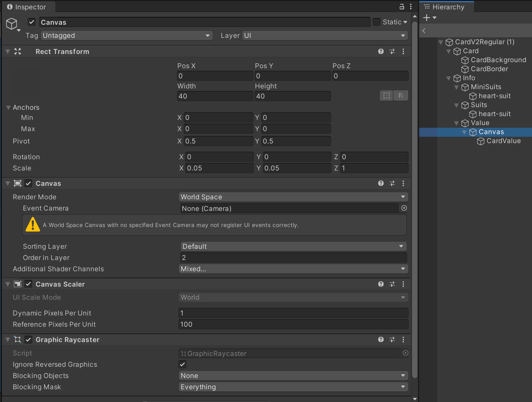This screenshot has width=532, height=402.
Task: Click the R button beside the anchor presets
Action: (401, 96)
